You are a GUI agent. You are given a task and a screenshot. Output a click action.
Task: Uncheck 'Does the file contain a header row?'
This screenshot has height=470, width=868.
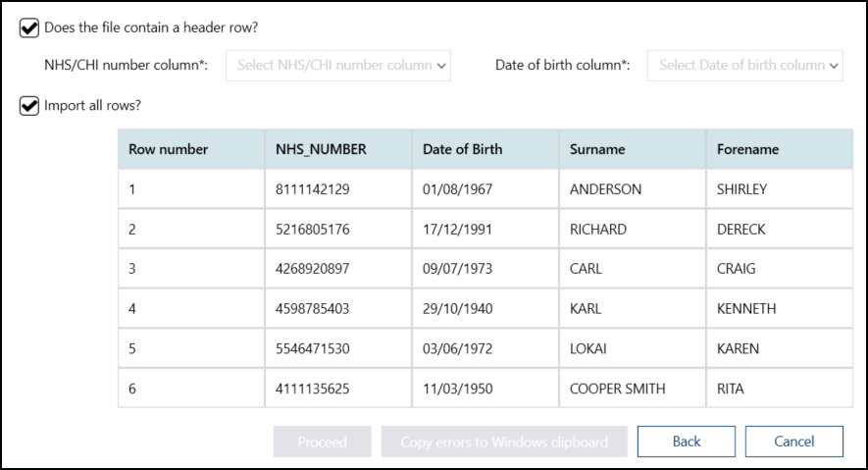[x=29, y=28]
